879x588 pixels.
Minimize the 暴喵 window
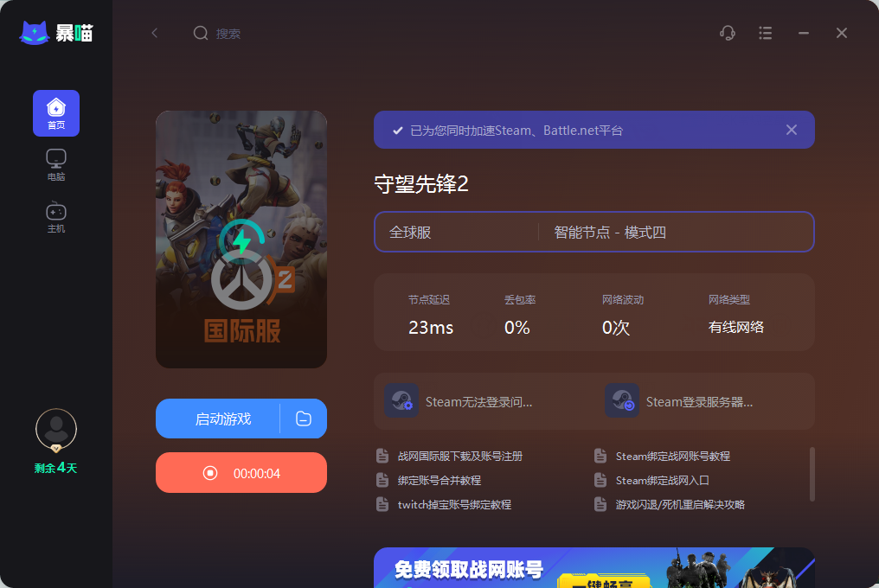click(804, 33)
